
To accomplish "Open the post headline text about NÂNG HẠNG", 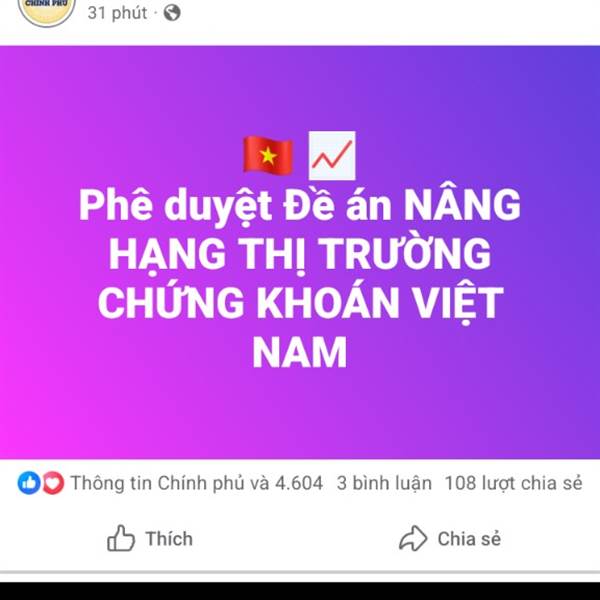I will coord(300,278).
